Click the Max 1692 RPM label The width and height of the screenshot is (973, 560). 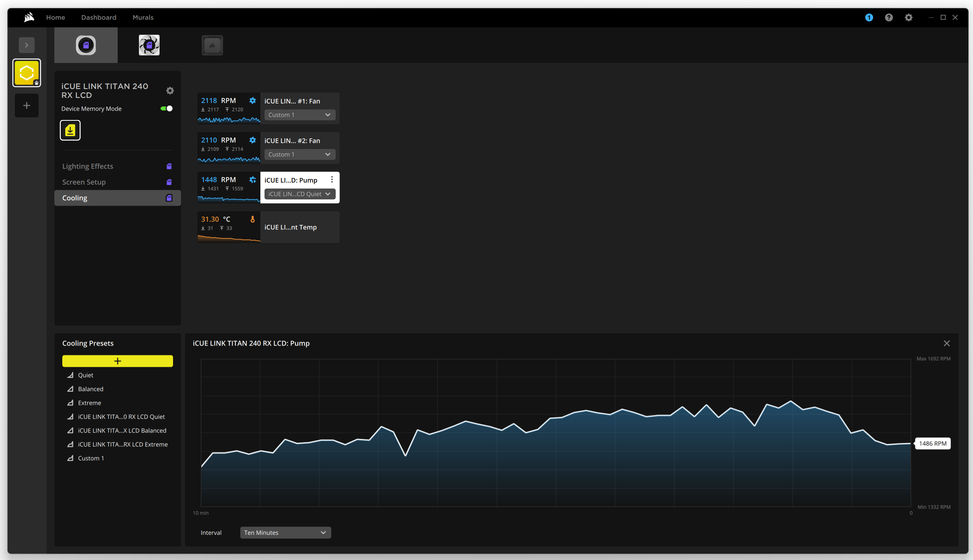click(x=933, y=359)
